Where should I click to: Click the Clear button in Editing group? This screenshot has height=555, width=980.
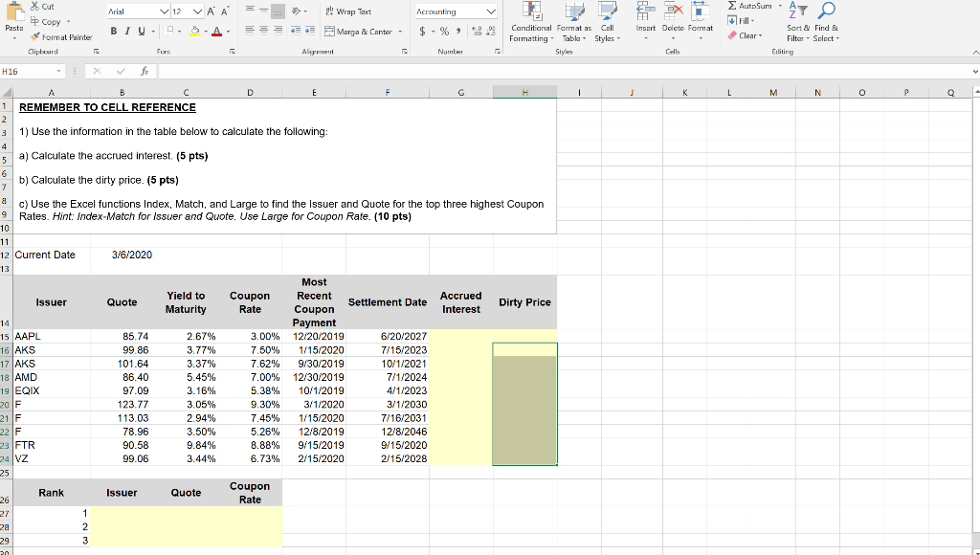[746, 35]
